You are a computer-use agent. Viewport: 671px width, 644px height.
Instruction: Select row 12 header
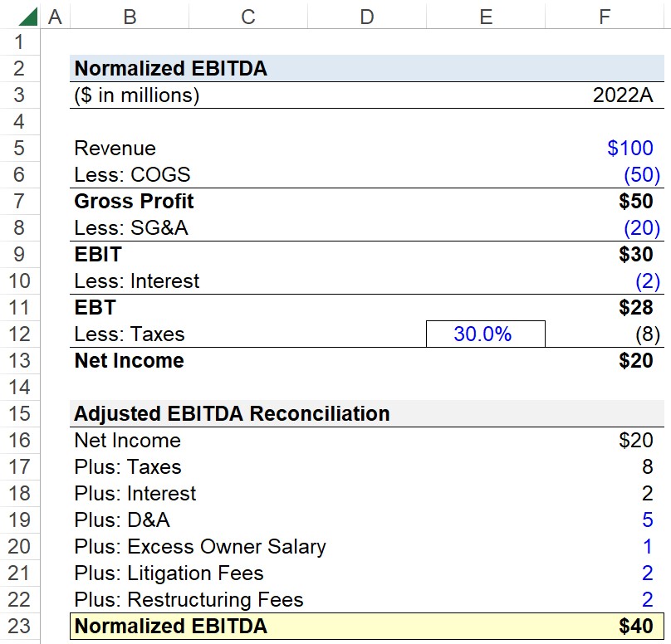point(20,334)
